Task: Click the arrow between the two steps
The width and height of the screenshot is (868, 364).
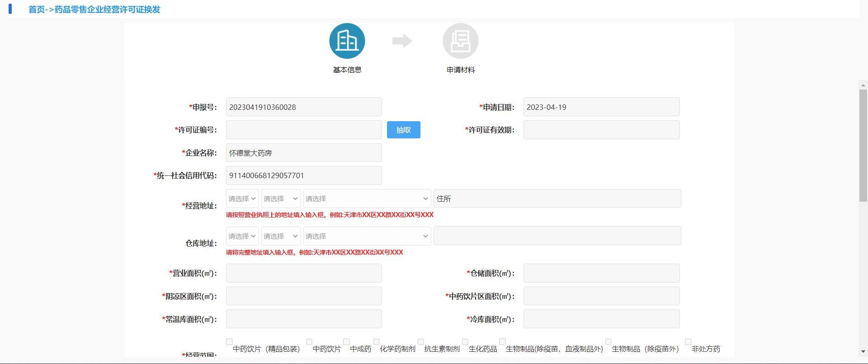Action: tap(402, 41)
